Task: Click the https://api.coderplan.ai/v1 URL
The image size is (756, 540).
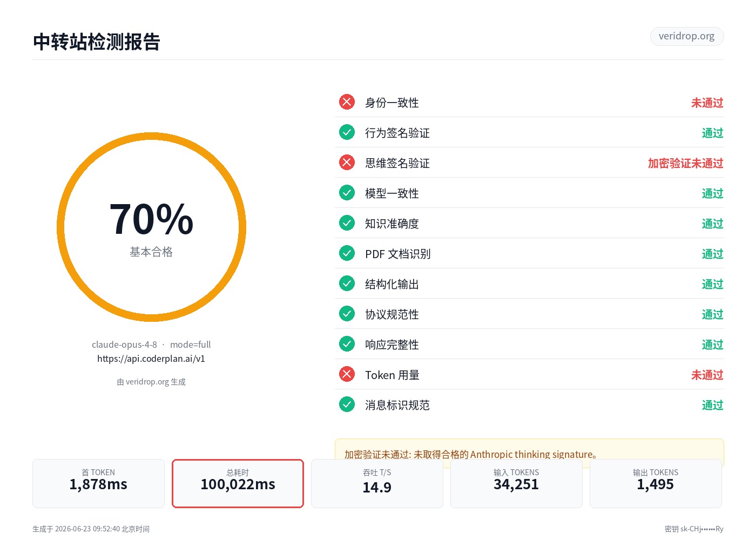Action: click(151, 359)
